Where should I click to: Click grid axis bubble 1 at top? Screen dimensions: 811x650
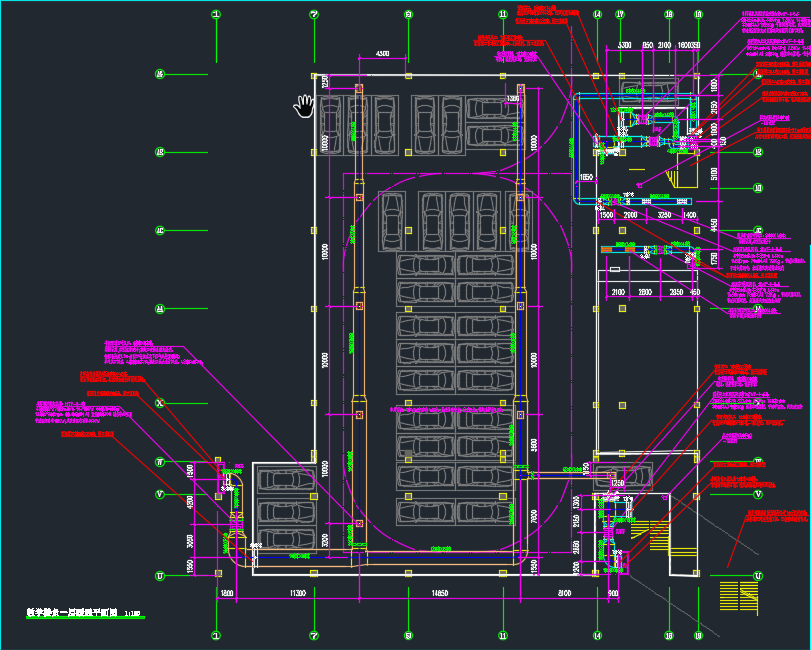point(216,14)
